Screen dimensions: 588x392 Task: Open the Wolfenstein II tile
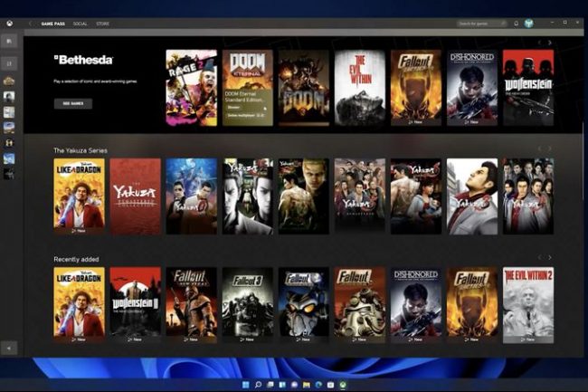pyautogui.click(x=136, y=305)
